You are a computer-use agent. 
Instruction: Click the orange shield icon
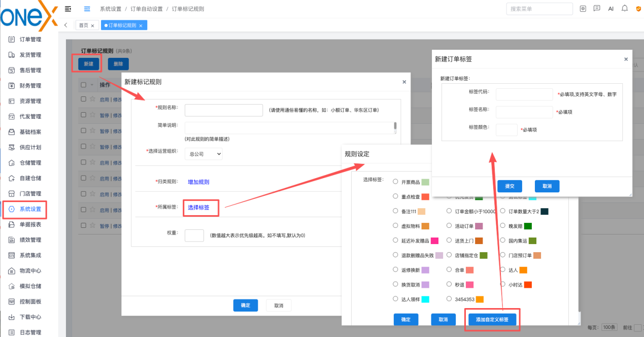(x=638, y=9)
